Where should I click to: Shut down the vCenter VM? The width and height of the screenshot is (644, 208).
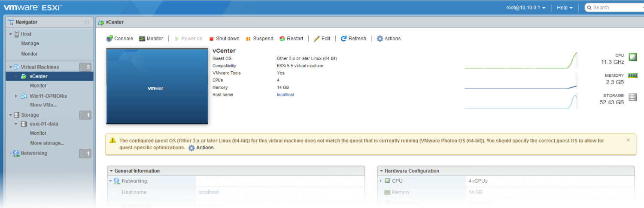coord(224,39)
